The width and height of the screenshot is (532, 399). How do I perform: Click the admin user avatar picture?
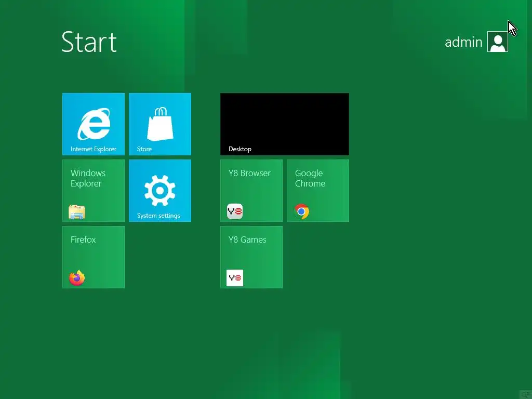point(497,42)
